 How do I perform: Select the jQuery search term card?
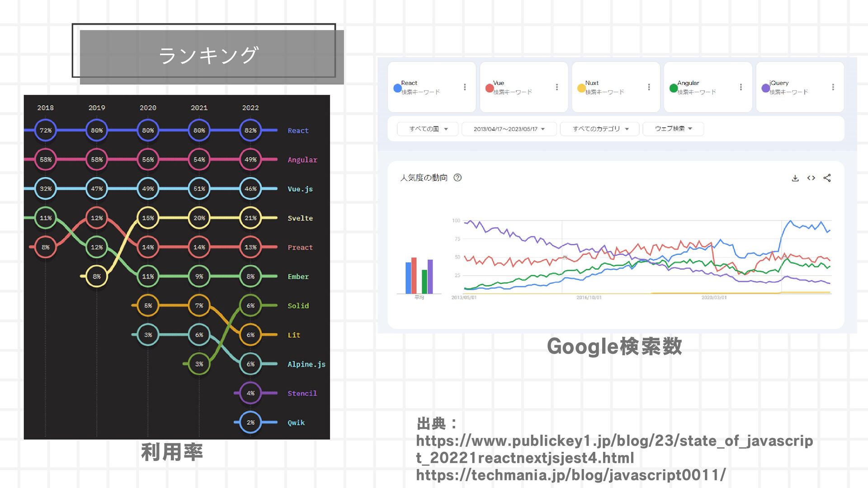point(800,87)
